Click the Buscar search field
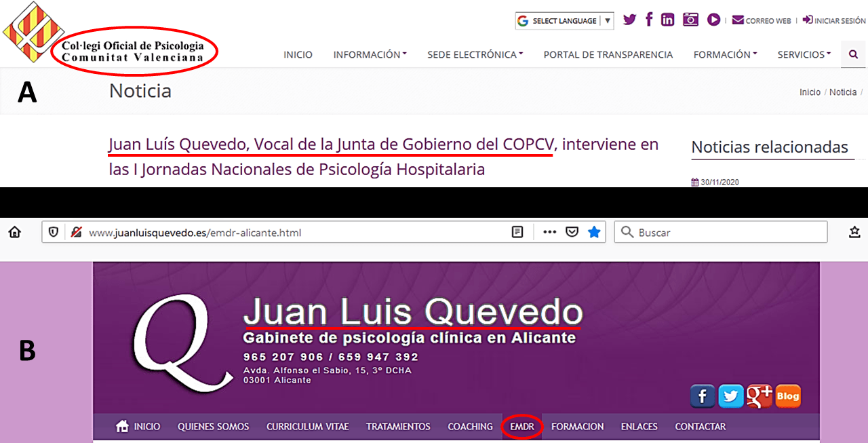Screen dimensions: 868x443 (721, 232)
